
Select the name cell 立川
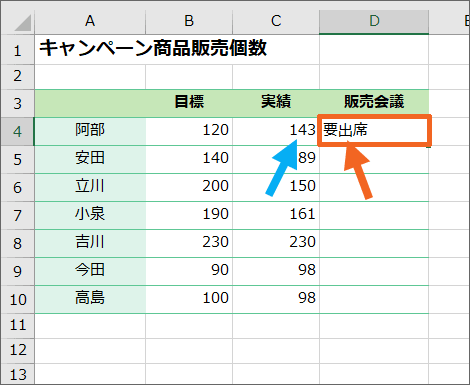[x=90, y=187]
